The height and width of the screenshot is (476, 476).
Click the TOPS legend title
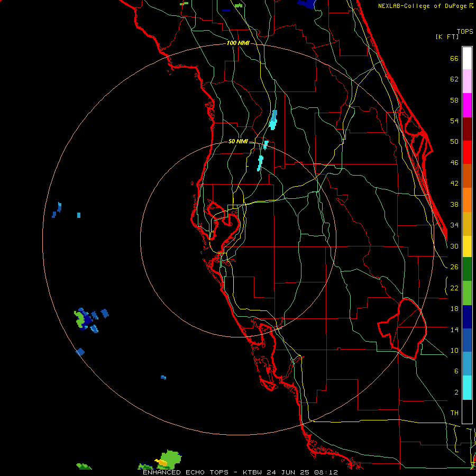465,31
